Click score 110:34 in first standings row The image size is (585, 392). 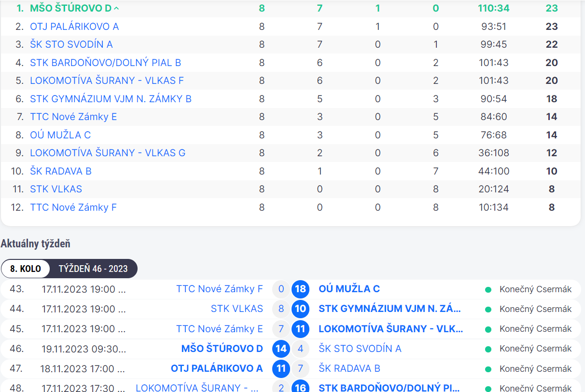point(494,8)
